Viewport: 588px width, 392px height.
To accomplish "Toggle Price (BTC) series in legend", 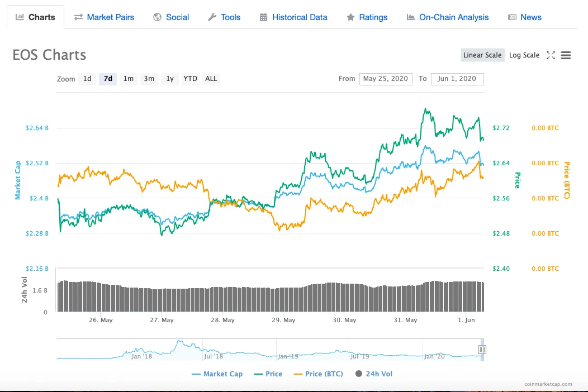I will [319, 374].
